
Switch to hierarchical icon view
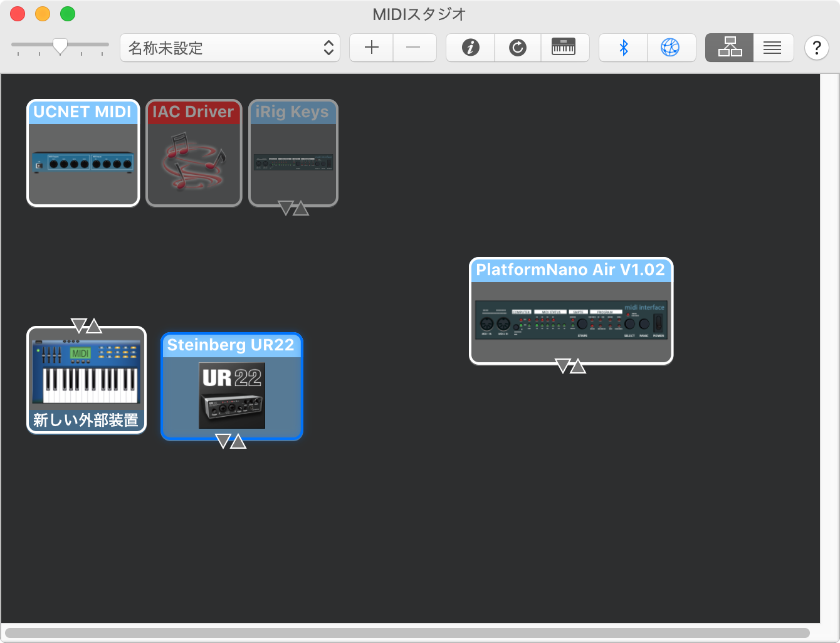point(730,48)
